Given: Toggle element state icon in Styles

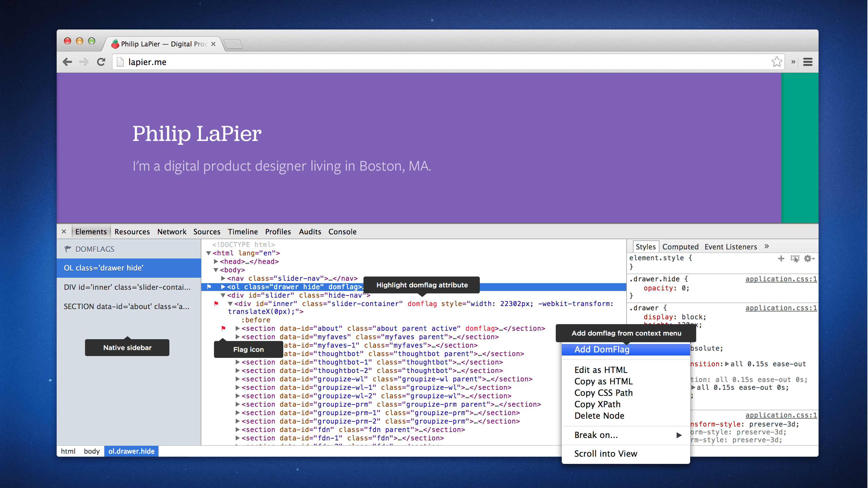Looking at the screenshot, I should (794, 259).
